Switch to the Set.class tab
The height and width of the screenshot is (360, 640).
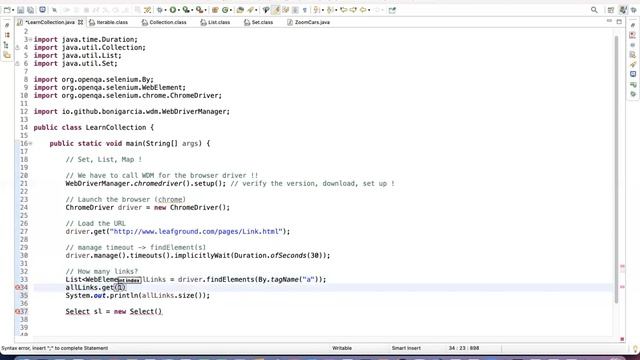258,22
